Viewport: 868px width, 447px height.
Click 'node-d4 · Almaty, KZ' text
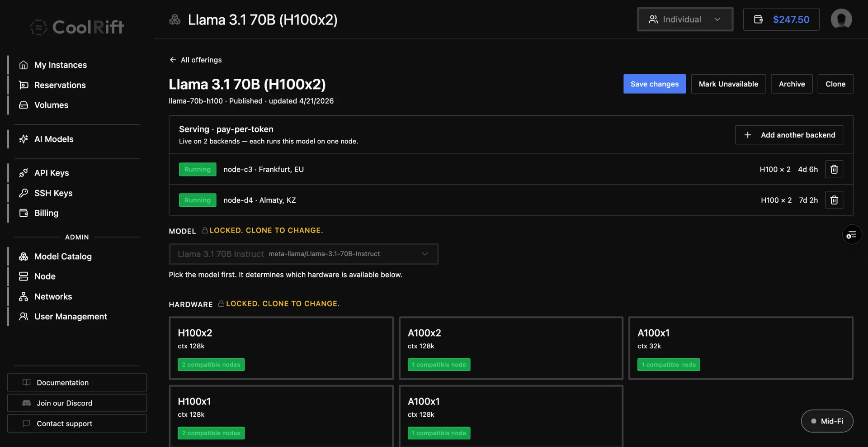(x=259, y=200)
